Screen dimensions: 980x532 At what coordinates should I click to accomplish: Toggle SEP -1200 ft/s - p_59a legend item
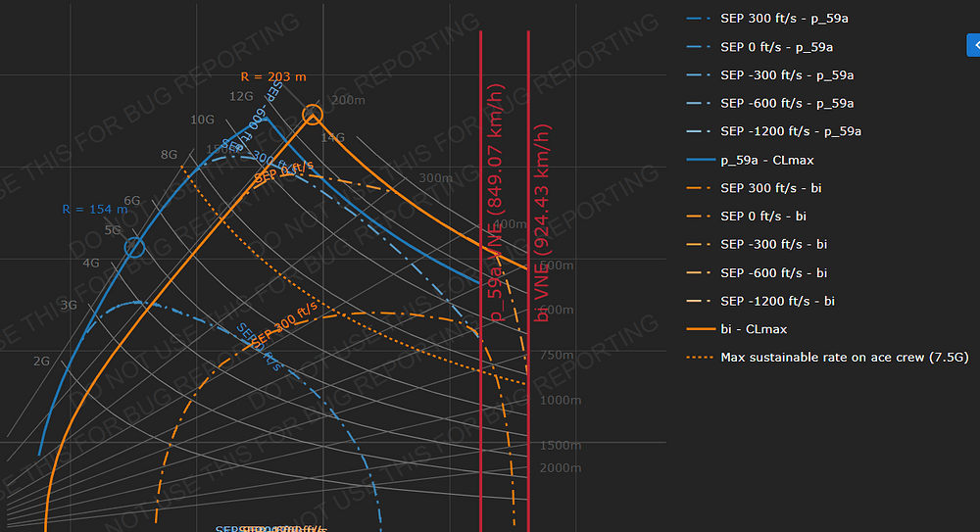pyautogui.click(x=774, y=131)
